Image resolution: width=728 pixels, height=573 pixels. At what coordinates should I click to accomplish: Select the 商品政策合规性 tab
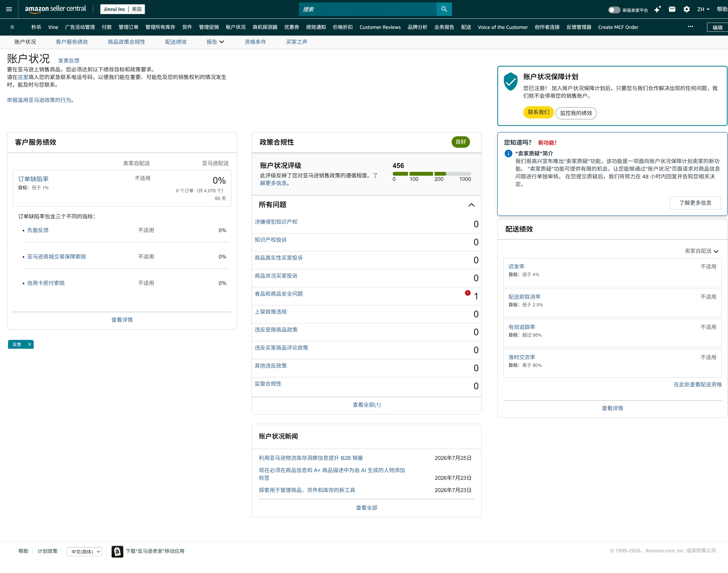(x=126, y=42)
